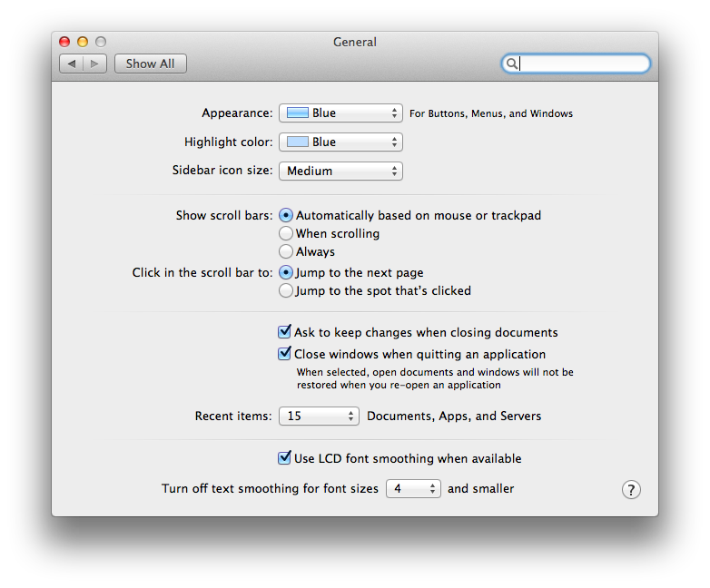
Task: Click the 'Highlight color:' label
Action: tap(229, 142)
